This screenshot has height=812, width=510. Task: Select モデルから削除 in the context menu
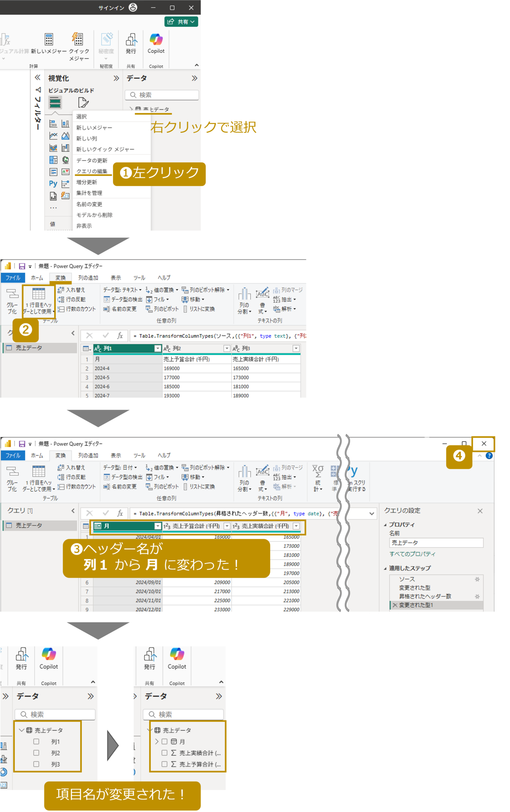[95, 215]
